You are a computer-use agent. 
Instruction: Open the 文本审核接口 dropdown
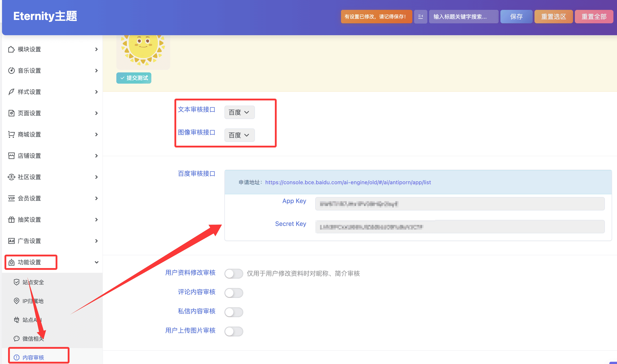pos(239,112)
